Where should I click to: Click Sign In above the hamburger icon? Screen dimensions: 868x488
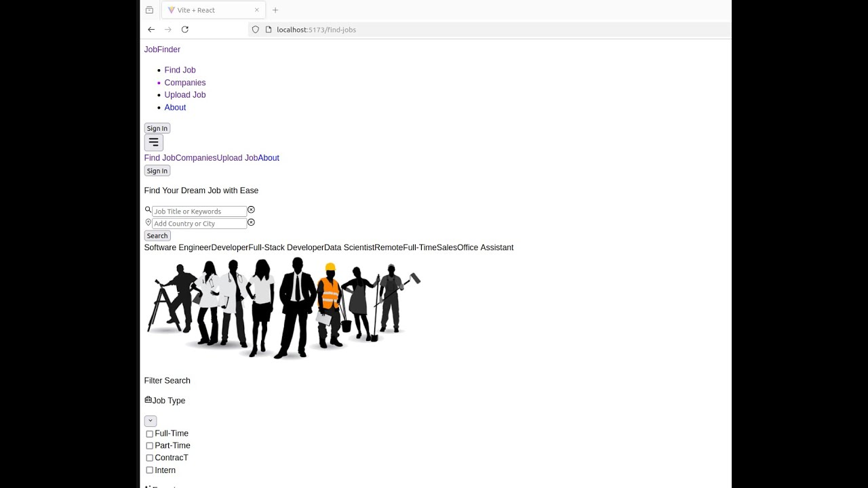157,128
